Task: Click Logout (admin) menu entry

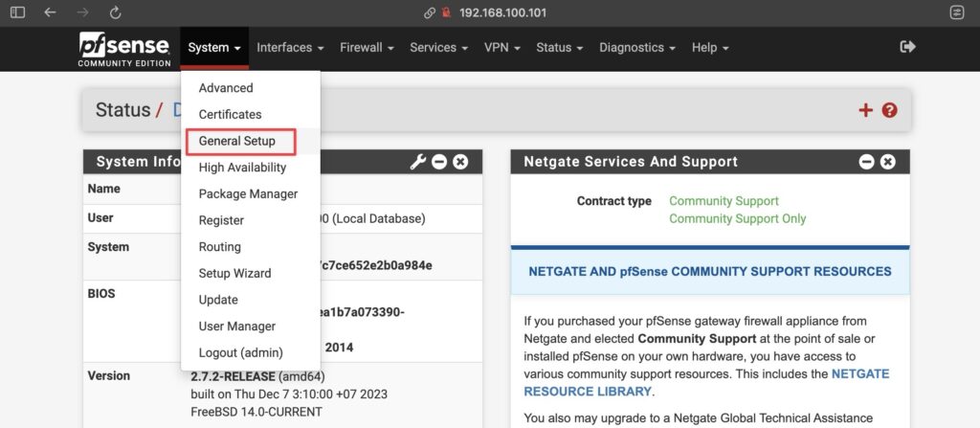Action: pos(251,353)
